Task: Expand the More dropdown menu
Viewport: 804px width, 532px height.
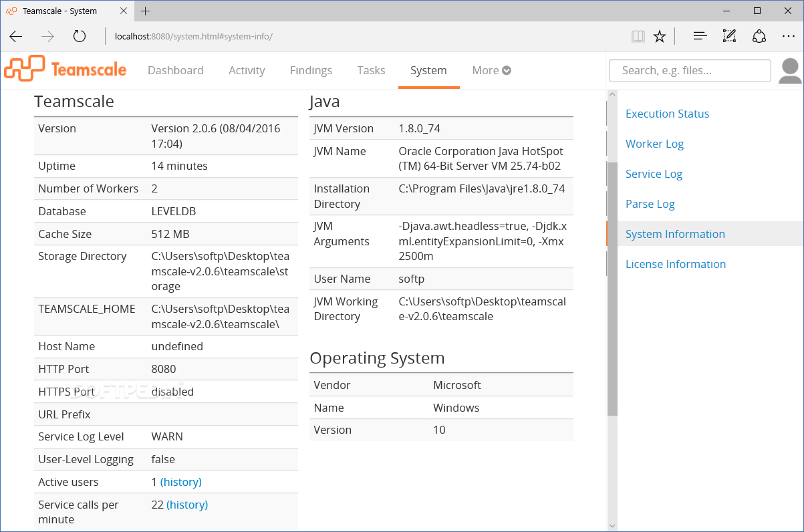Action: (491, 70)
